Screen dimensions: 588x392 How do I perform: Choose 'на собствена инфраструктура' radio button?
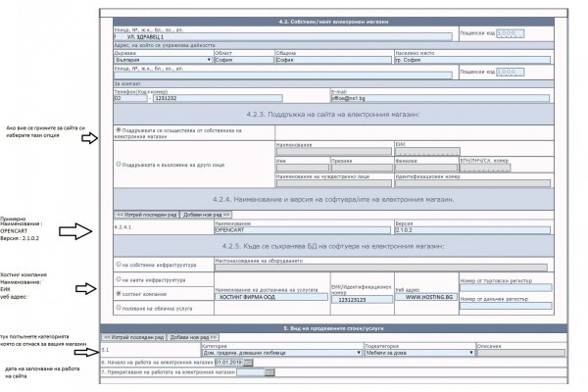[118, 265]
